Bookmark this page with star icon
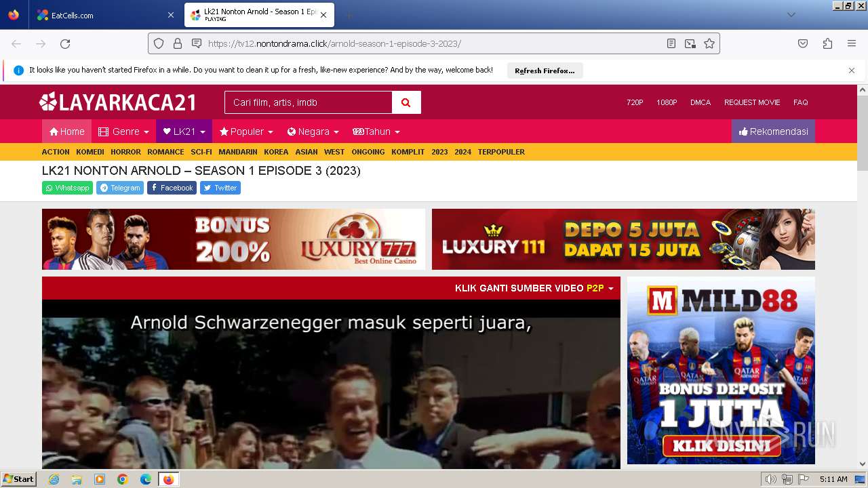Image resolution: width=868 pixels, height=488 pixels. (x=709, y=43)
